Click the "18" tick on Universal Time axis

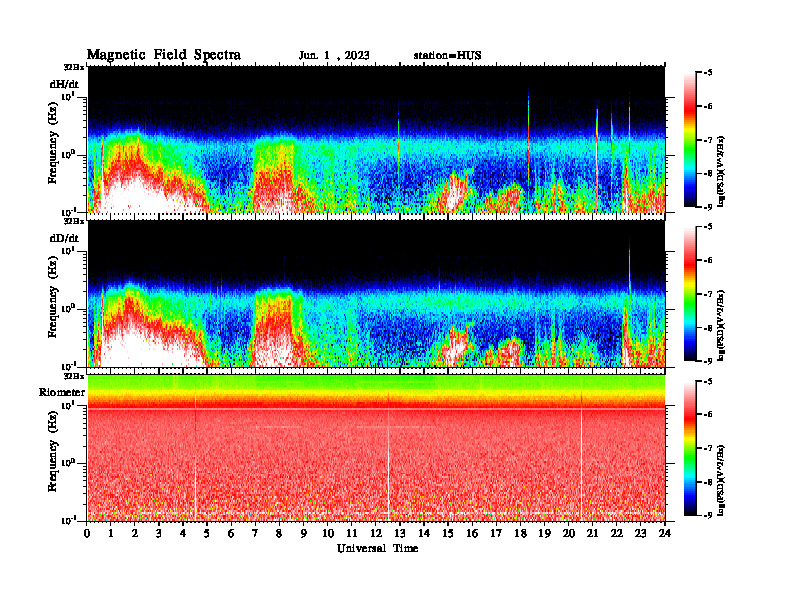(520, 534)
